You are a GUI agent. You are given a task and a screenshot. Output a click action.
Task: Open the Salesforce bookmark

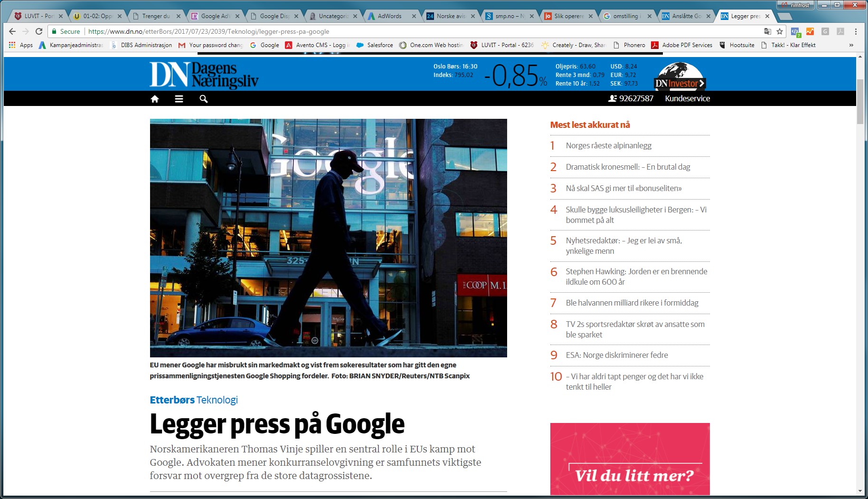coord(375,45)
